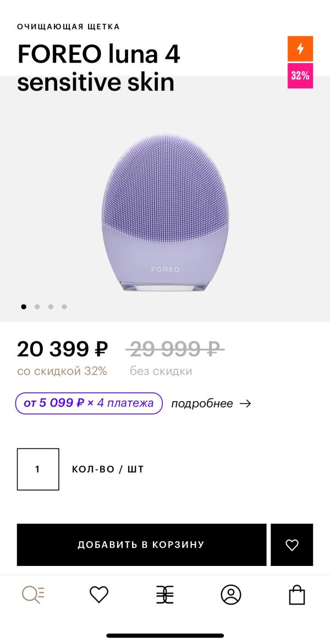Open favorites heart in bottom navigation
This screenshot has width=330, height=644.
pyautogui.click(x=99, y=595)
